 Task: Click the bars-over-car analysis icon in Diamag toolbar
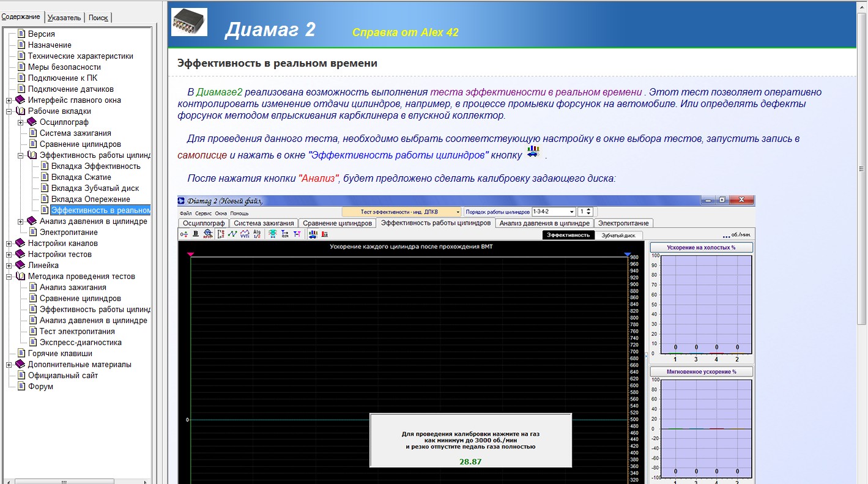[313, 234]
